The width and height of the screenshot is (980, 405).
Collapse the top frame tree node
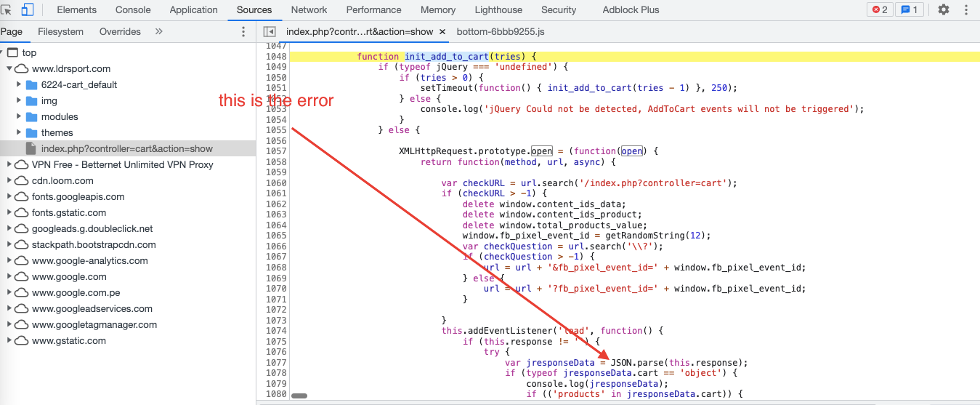(2, 52)
